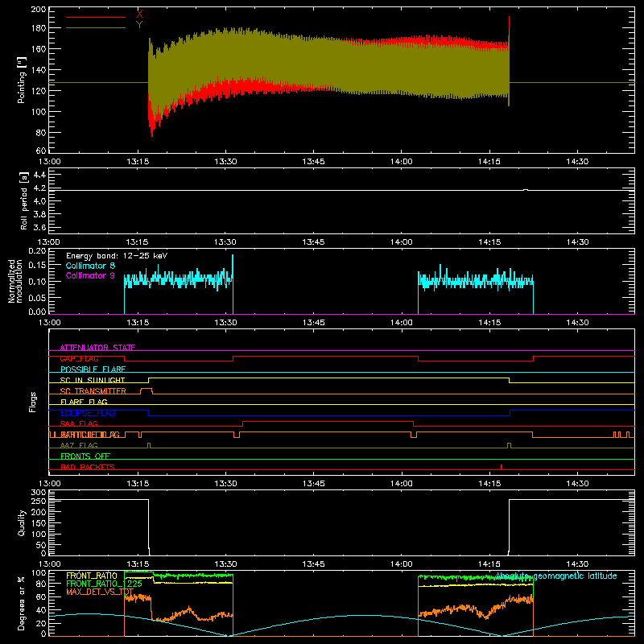The width and height of the screenshot is (644, 644).
Task: Click the ATTENUATOR_STATE flag label
Action: point(97,348)
